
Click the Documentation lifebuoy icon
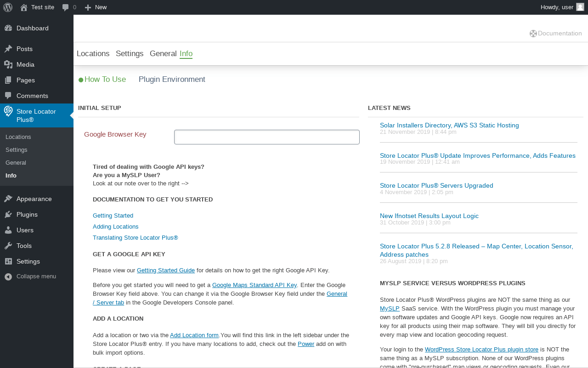(x=533, y=34)
